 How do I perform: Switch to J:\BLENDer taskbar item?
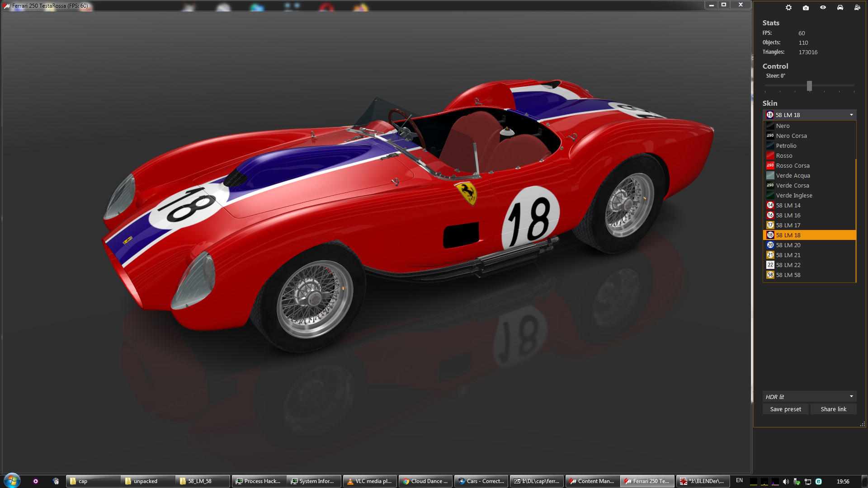(x=703, y=481)
